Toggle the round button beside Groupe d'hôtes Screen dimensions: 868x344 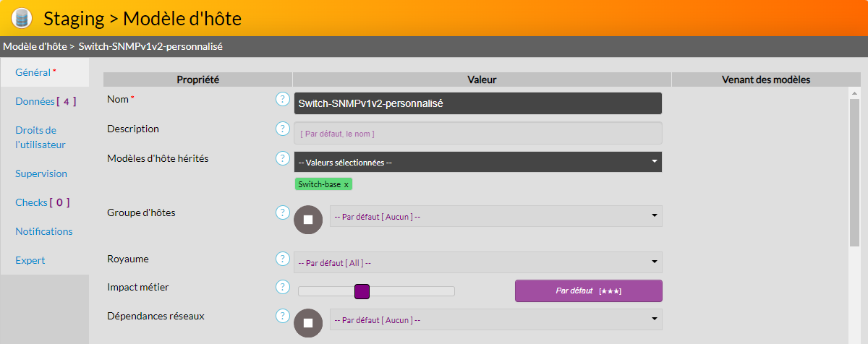308,220
